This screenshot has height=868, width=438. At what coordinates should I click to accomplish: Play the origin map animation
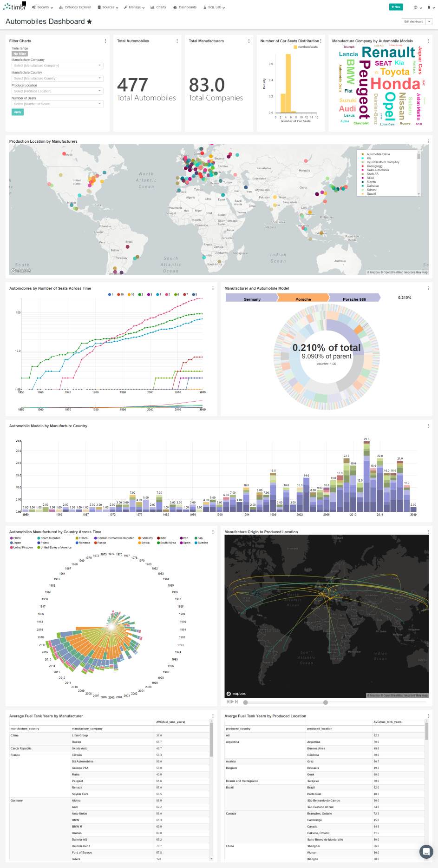point(232,702)
